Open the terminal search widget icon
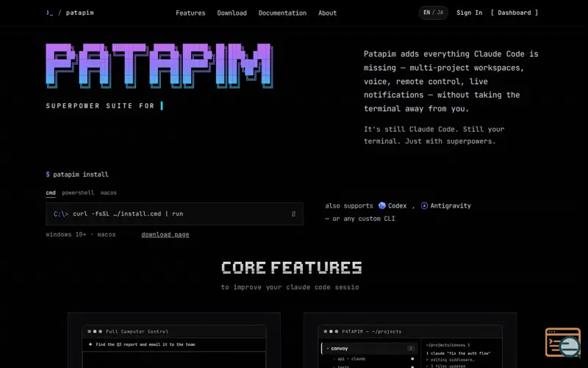This screenshot has height=368, width=588. click(x=563, y=342)
